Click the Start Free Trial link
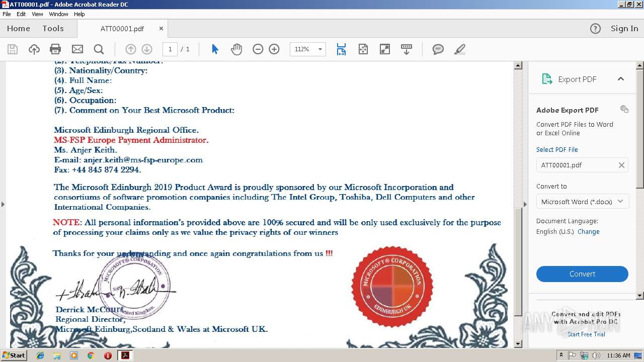The height and width of the screenshot is (362, 644). pyautogui.click(x=586, y=334)
